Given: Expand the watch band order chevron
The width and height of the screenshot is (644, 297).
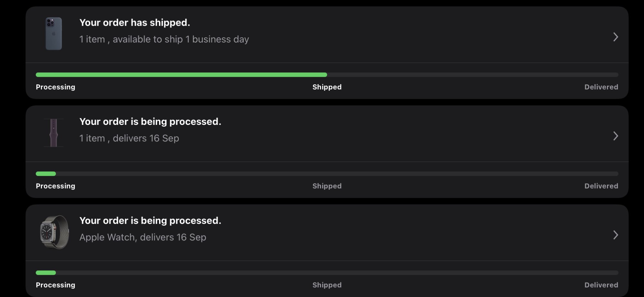Looking at the screenshot, I should pyautogui.click(x=615, y=136).
